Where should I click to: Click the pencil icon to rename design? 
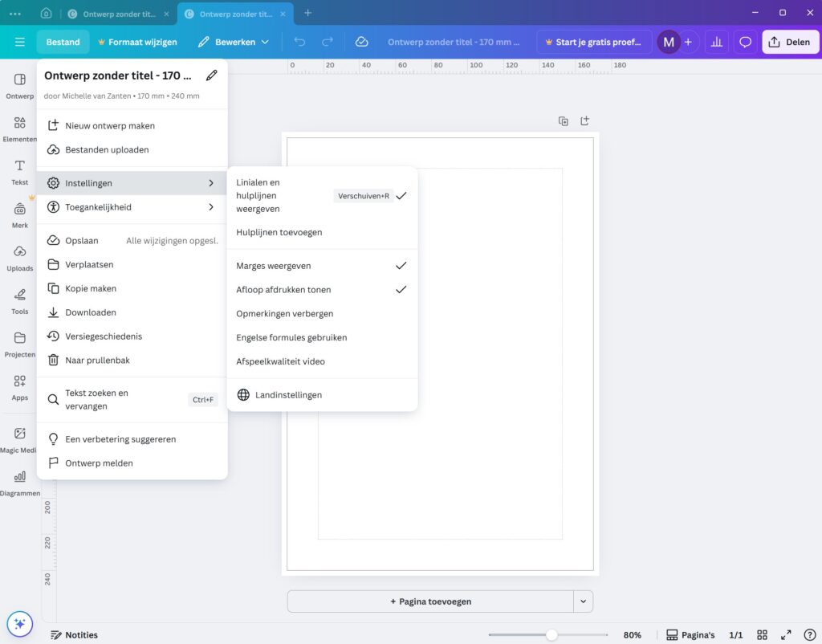point(211,75)
